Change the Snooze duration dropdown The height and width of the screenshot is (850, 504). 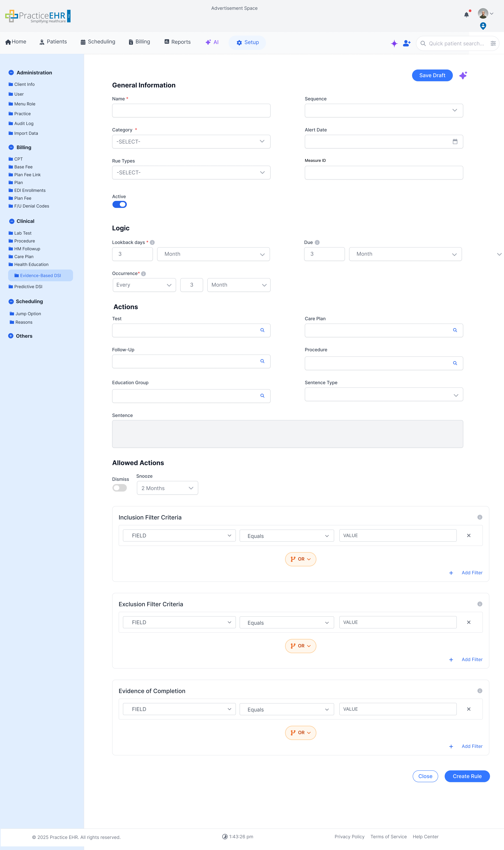[167, 488]
